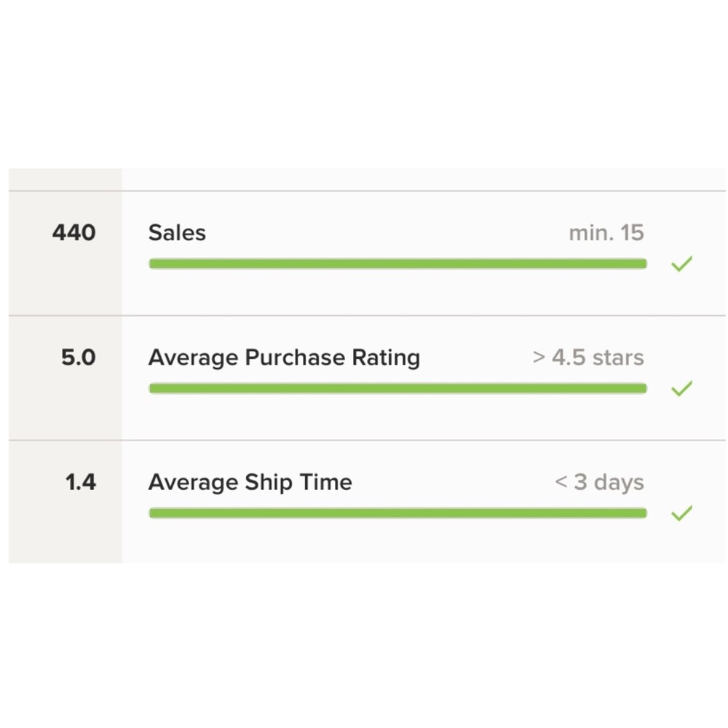
Task: Click the > 4.5 stars requirement text
Action: coord(587,357)
